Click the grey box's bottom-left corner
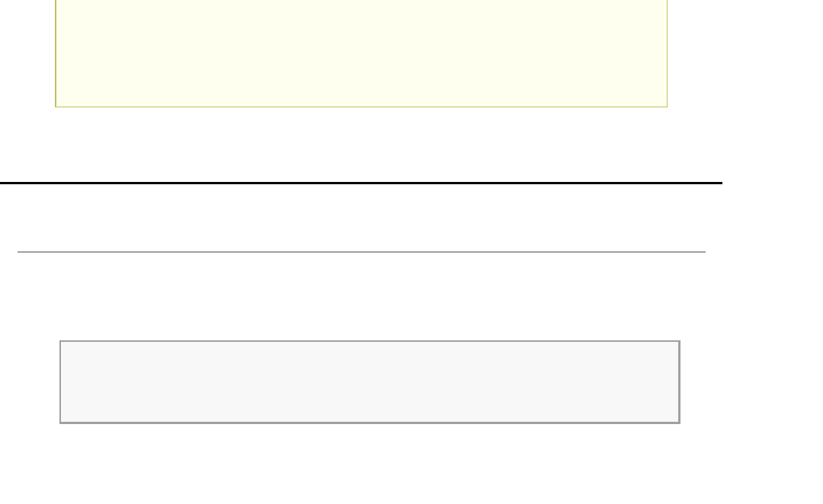 pos(61,422)
